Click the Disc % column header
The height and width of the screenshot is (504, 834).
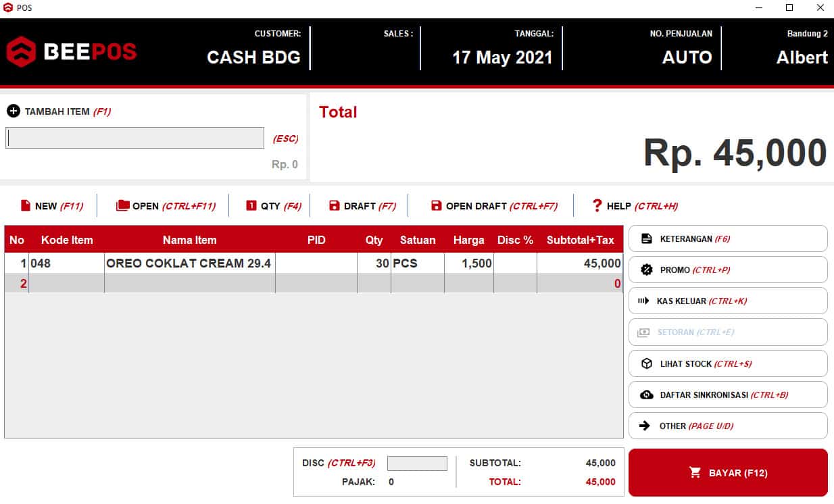[516, 240]
